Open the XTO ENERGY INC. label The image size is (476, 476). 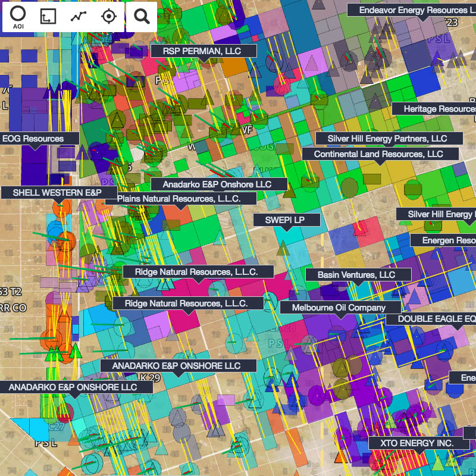(411, 443)
